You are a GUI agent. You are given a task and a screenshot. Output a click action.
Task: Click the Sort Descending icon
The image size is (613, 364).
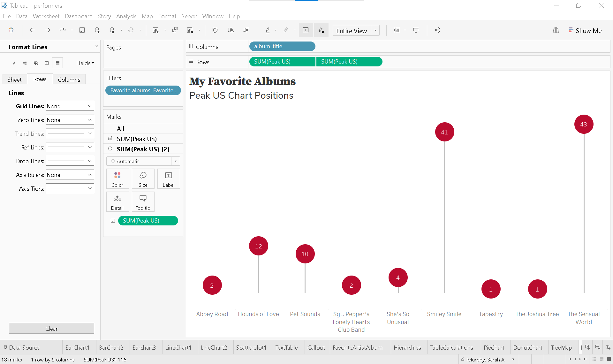tap(246, 30)
